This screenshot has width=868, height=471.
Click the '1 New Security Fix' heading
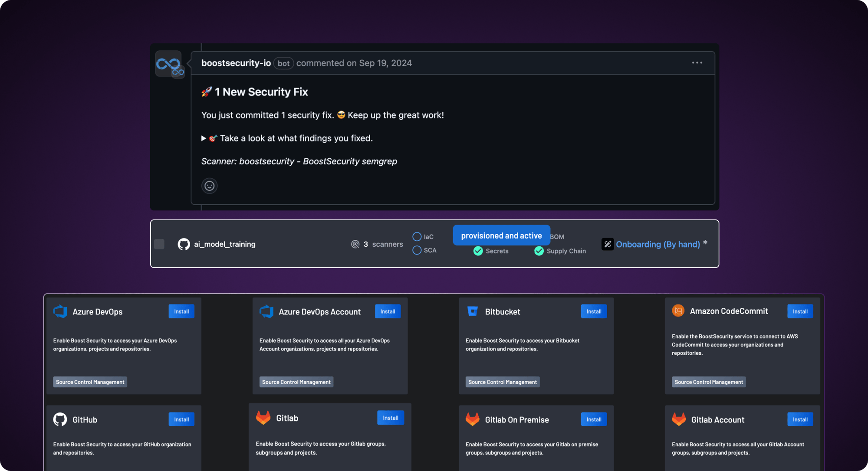(261, 92)
